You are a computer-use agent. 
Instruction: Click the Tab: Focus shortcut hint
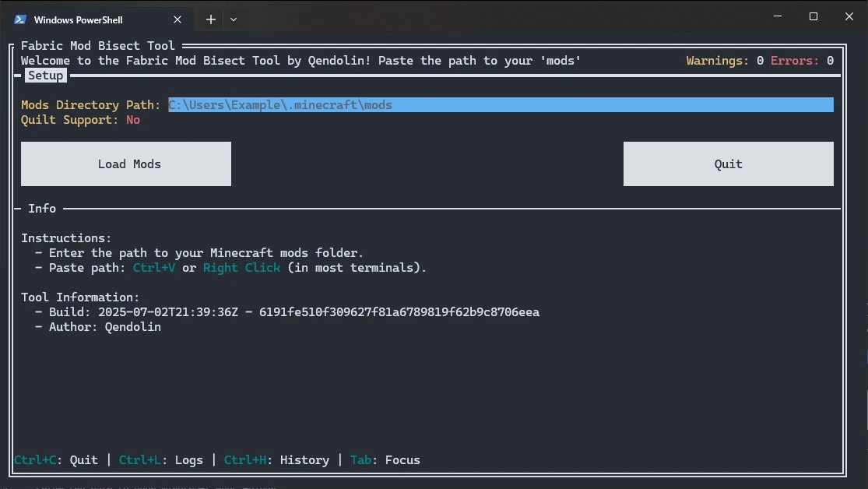point(385,459)
